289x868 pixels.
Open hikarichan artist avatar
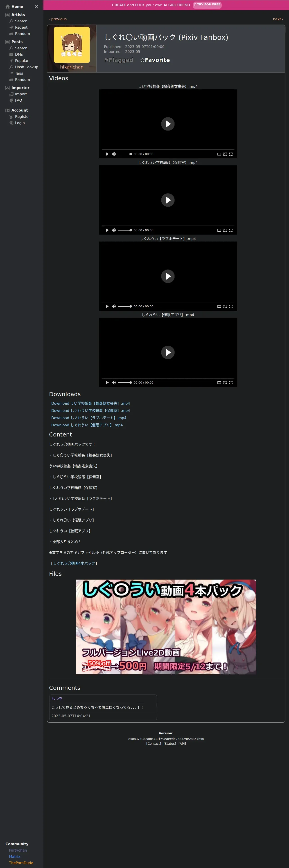click(x=72, y=45)
